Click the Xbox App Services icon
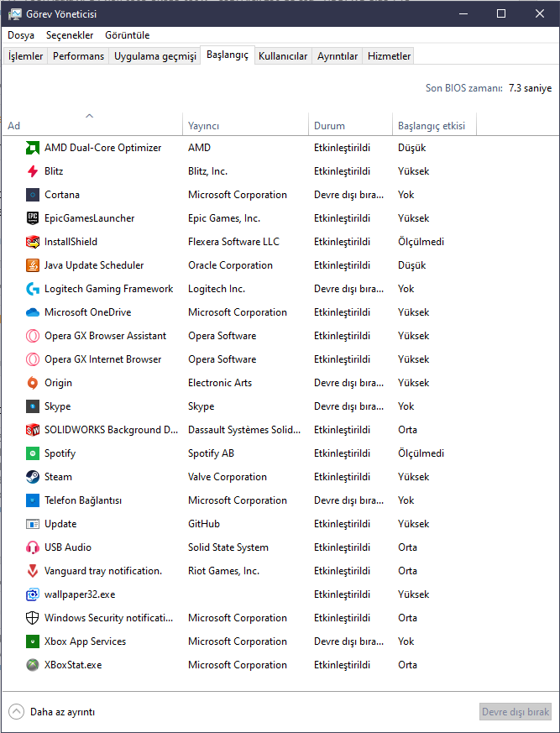Screen dimensions: 560x733 pos(32,641)
